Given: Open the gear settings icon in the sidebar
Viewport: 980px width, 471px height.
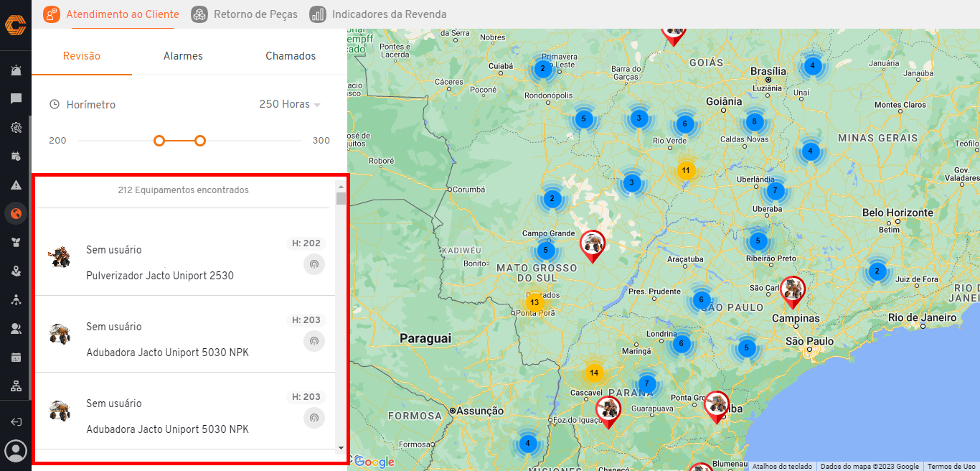Looking at the screenshot, I should (16, 128).
